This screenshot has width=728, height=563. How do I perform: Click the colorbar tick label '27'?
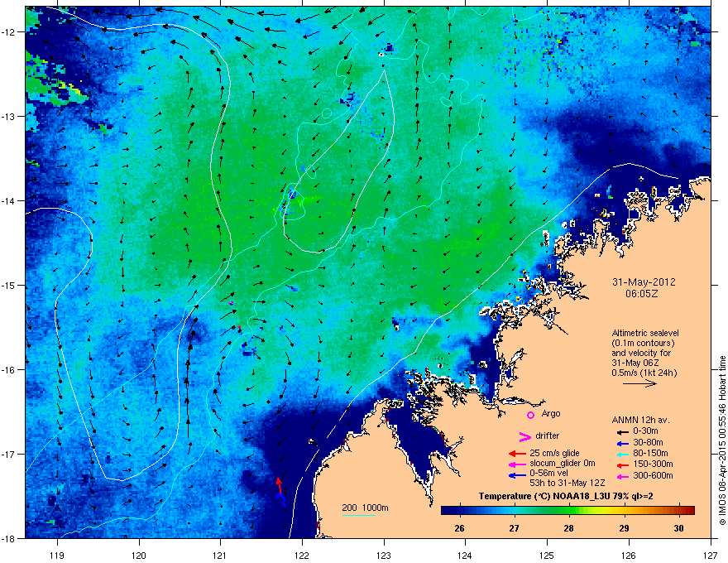[x=514, y=528]
